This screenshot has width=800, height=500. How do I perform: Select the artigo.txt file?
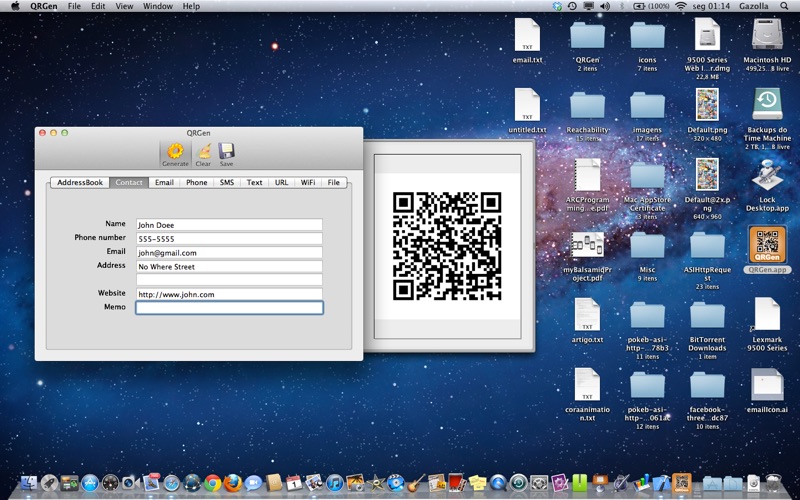(587, 320)
